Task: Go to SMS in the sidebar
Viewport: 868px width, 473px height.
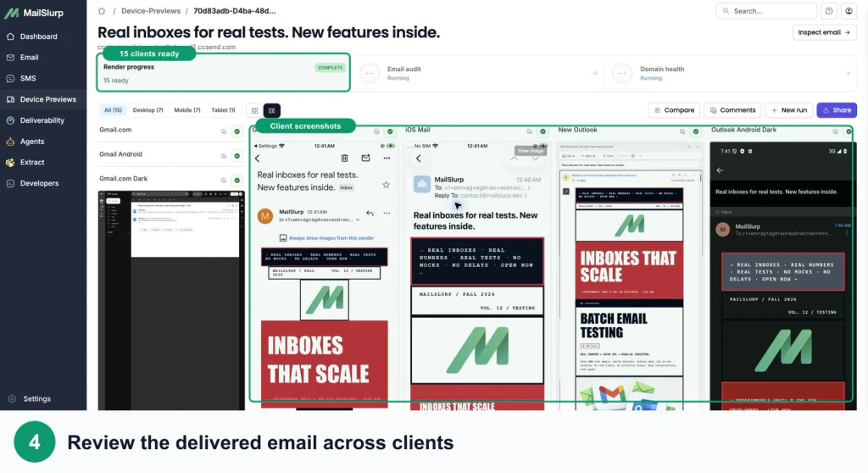Action: [28, 79]
